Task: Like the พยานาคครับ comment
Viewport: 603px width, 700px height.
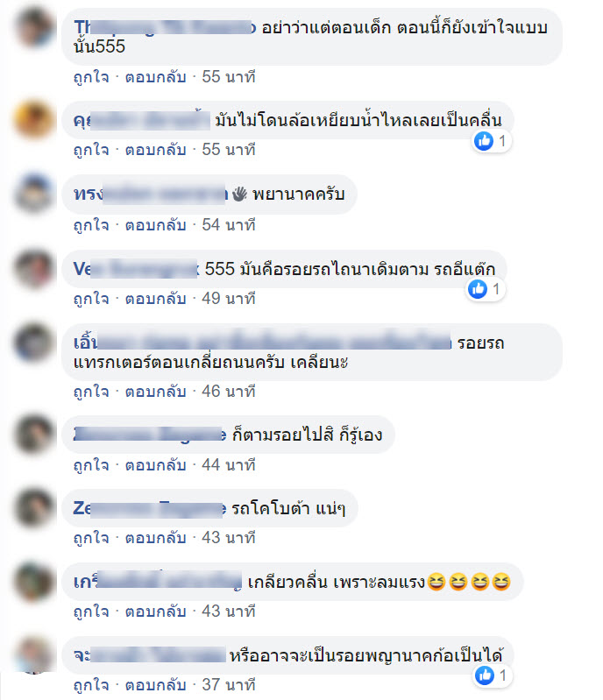Action: click(x=91, y=225)
